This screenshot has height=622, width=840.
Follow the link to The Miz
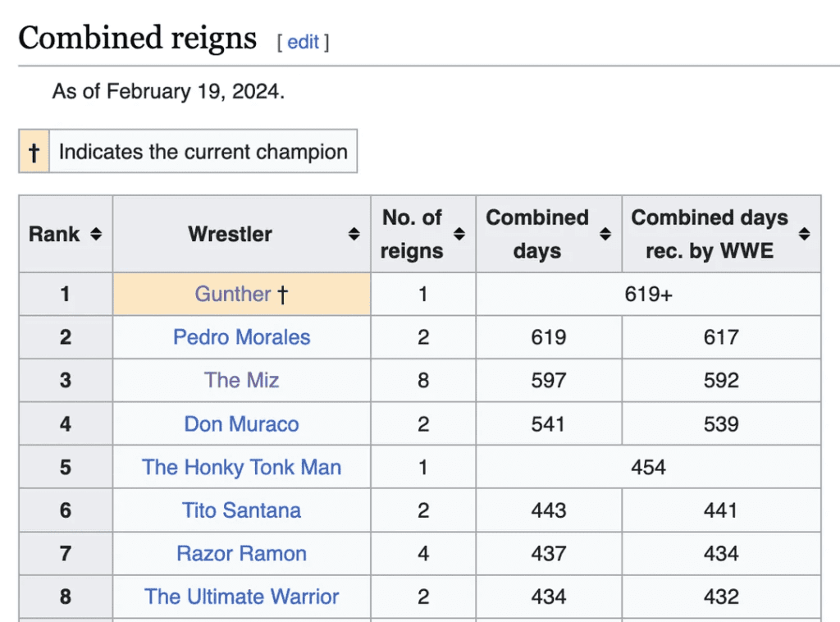click(x=241, y=381)
